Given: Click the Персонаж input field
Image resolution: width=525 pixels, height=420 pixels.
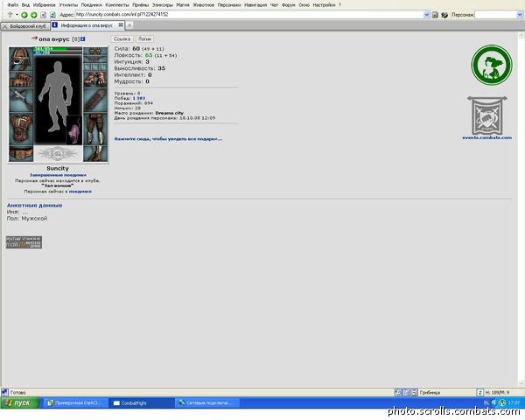Looking at the screenshot, I should coord(496,15).
